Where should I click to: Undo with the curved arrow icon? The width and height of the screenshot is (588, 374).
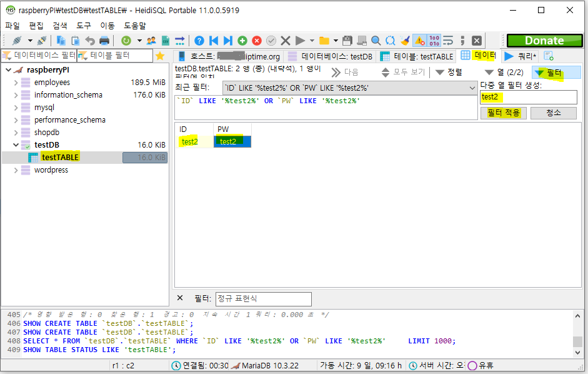tap(89, 41)
